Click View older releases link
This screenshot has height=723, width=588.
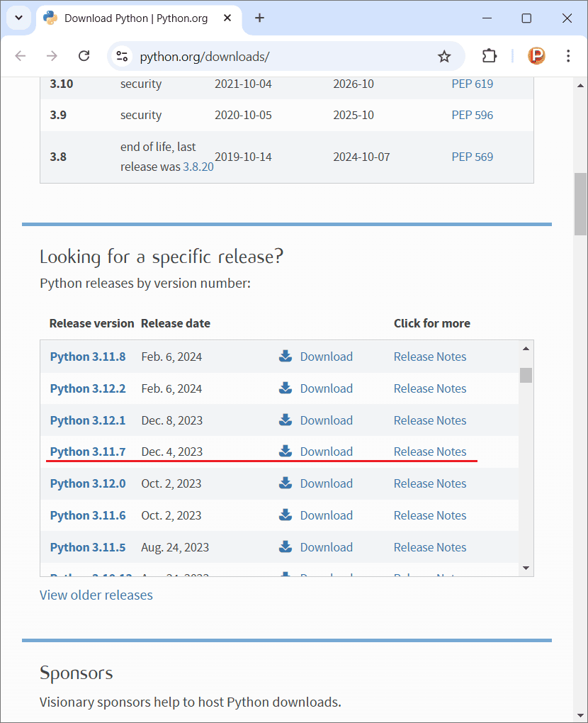[x=96, y=595]
